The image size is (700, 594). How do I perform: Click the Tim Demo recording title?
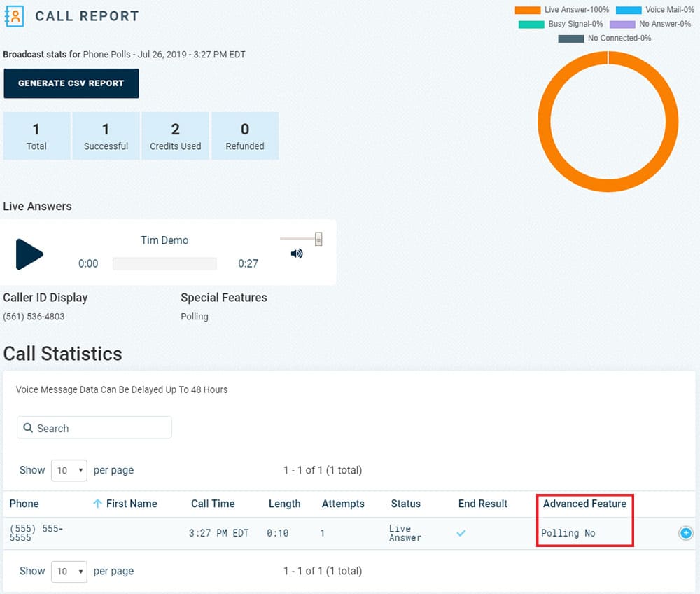pyautogui.click(x=164, y=240)
